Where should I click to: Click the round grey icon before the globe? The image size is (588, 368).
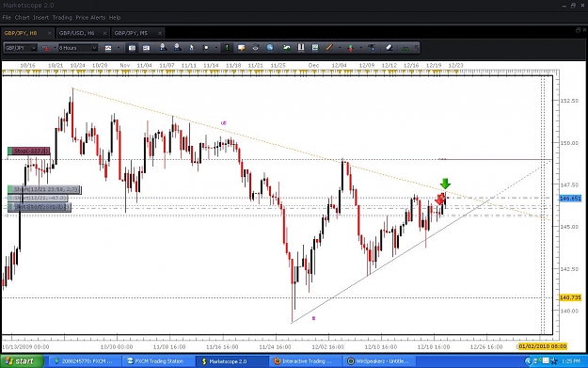pos(255,47)
